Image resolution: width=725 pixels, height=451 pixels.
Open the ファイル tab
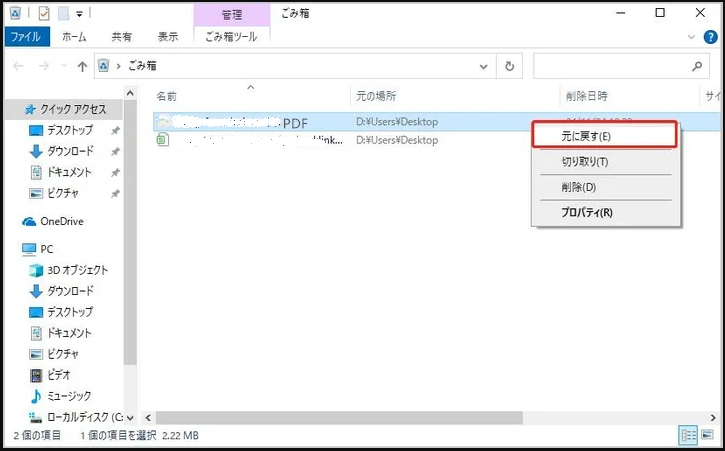(x=26, y=37)
